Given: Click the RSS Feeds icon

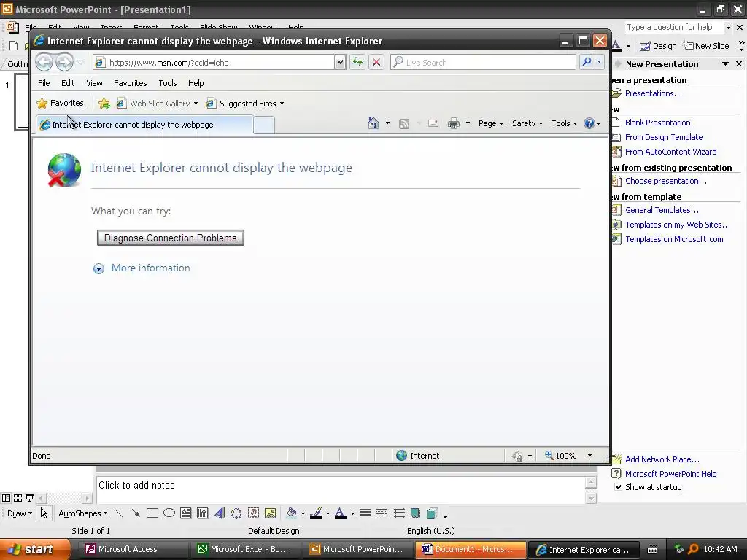Looking at the screenshot, I should click(404, 124).
